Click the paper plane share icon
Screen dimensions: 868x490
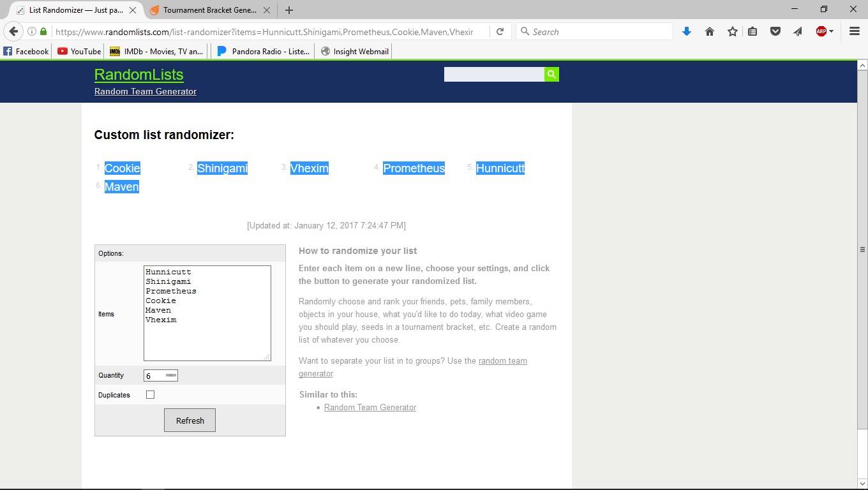pyautogui.click(x=798, y=31)
